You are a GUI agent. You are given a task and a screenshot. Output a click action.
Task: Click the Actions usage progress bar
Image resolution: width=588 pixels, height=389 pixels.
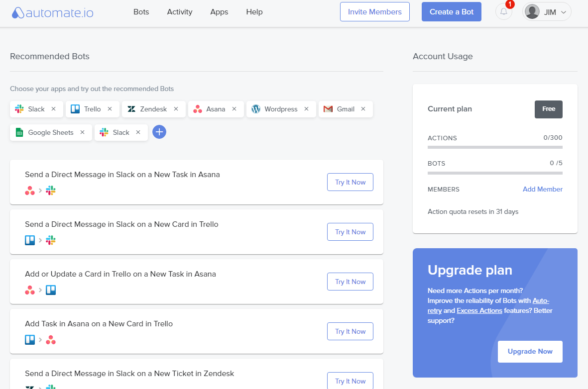tap(495, 147)
